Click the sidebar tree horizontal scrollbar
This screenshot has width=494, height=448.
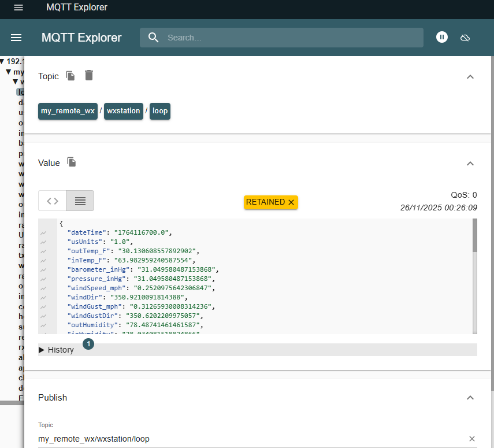(12, 403)
